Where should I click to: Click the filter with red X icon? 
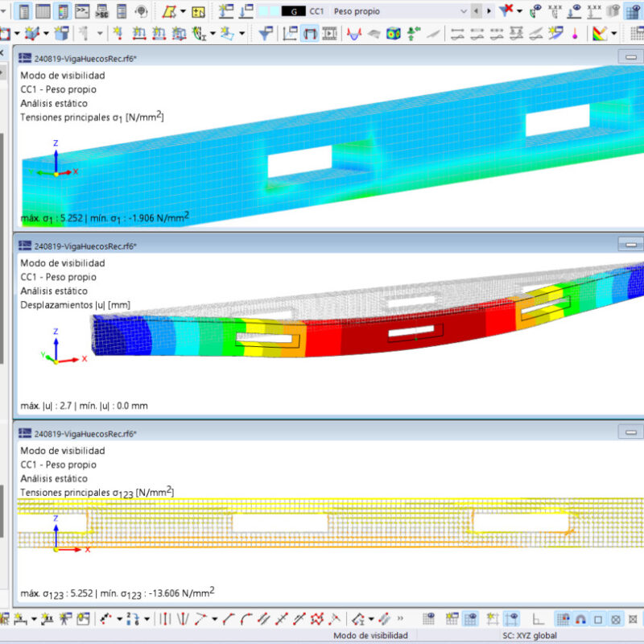pos(506,10)
